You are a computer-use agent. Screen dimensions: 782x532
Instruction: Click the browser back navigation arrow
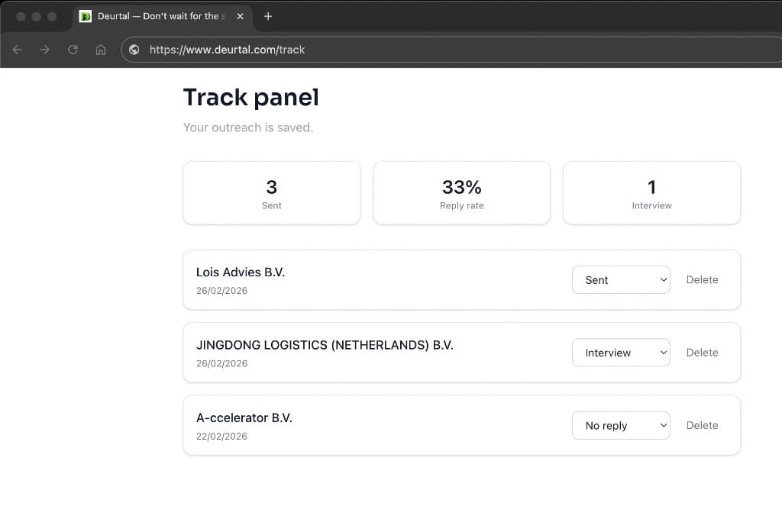pyautogui.click(x=17, y=49)
